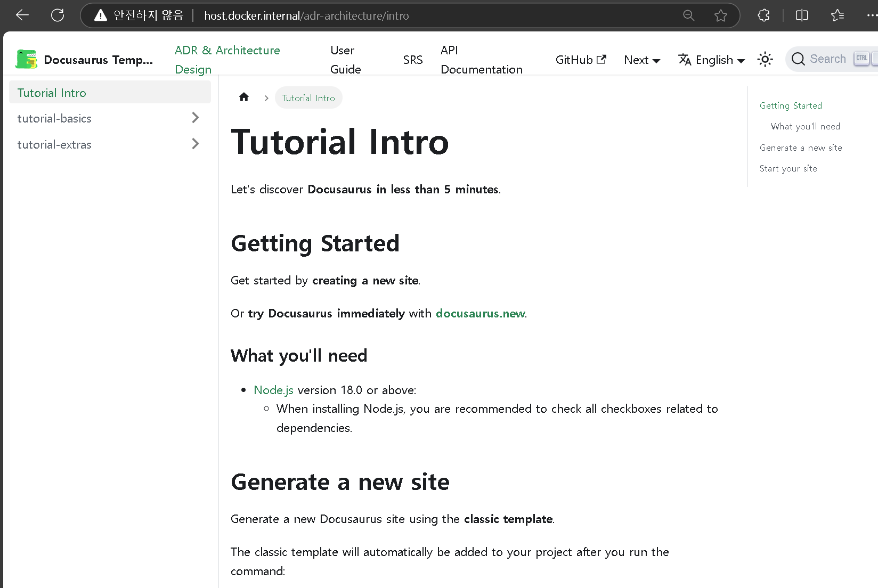Image resolution: width=878 pixels, height=588 pixels.
Task: Click the What you'll need heading
Action: click(299, 355)
